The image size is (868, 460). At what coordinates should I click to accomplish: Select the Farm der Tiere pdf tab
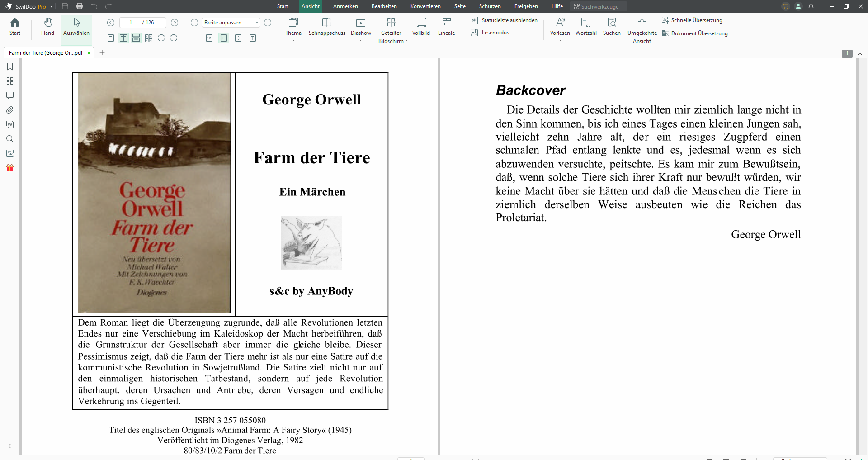pos(49,53)
